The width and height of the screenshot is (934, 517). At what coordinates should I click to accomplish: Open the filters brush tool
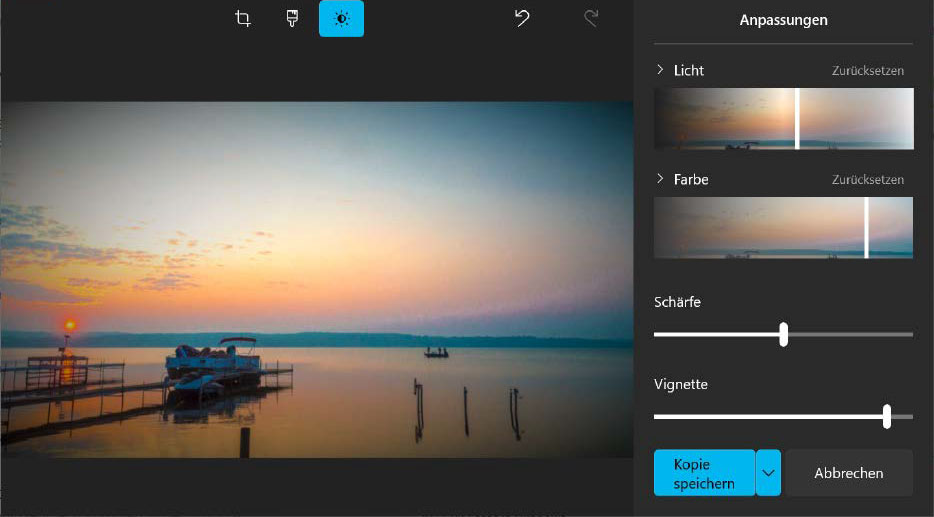[x=292, y=18]
